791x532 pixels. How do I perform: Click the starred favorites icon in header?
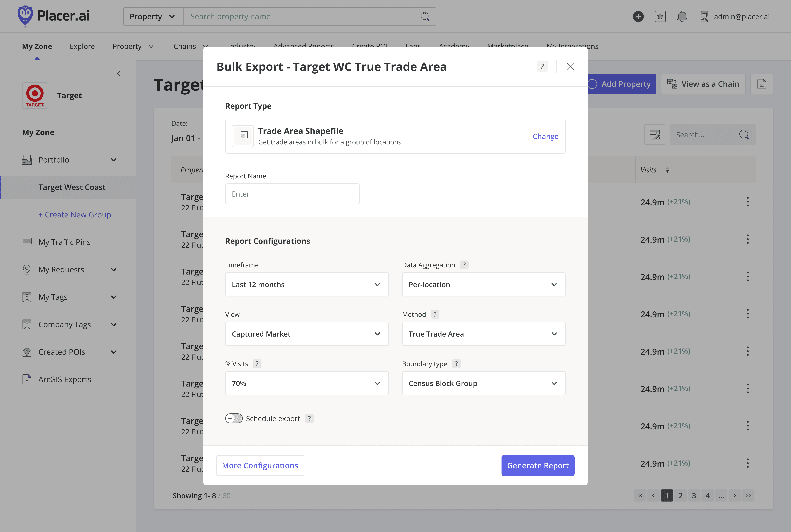pos(660,17)
